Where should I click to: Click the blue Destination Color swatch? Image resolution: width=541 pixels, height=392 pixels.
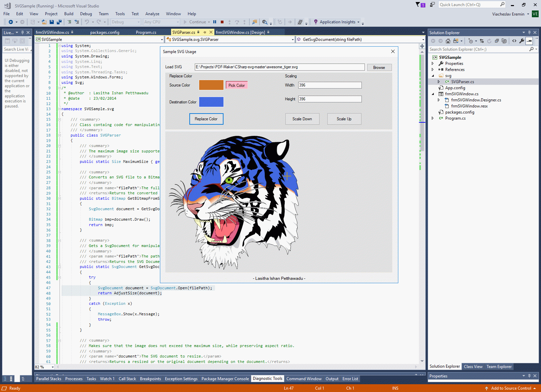[x=211, y=102]
